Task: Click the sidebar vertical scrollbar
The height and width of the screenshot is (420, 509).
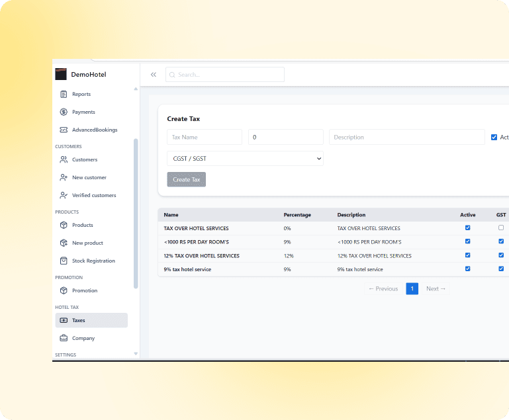Action: [136, 214]
